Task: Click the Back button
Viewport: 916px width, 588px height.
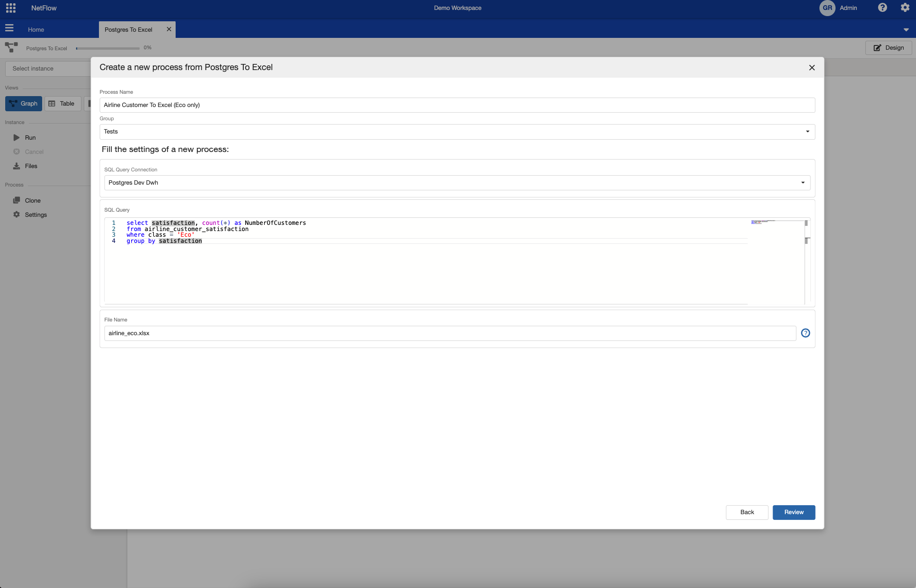Action: pyautogui.click(x=747, y=512)
